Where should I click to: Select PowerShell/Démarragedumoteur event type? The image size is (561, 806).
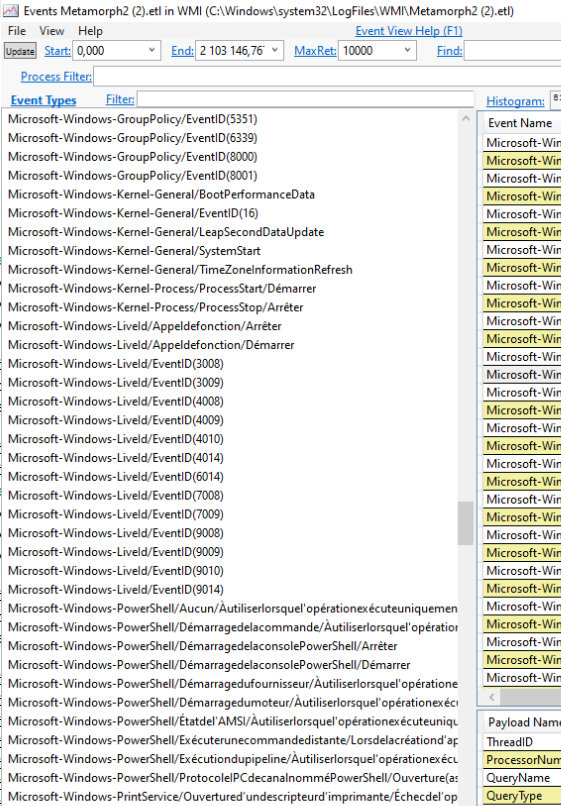[232, 703]
